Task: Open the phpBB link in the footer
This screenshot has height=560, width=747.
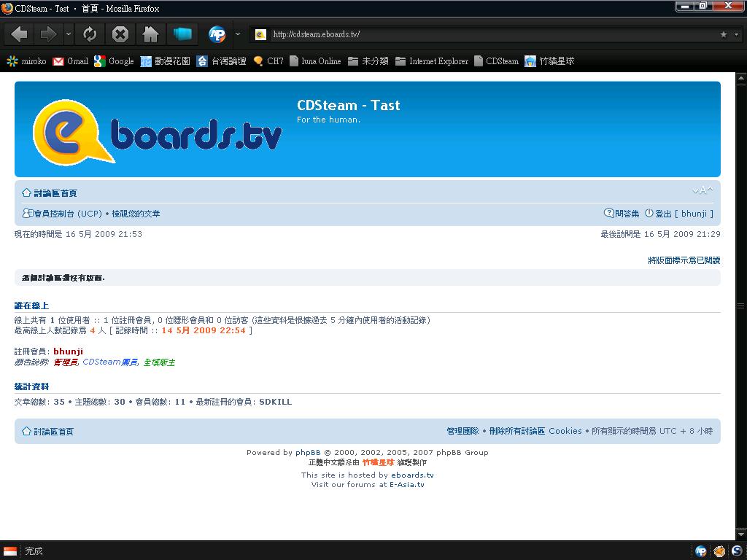Action: click(308, 452)
